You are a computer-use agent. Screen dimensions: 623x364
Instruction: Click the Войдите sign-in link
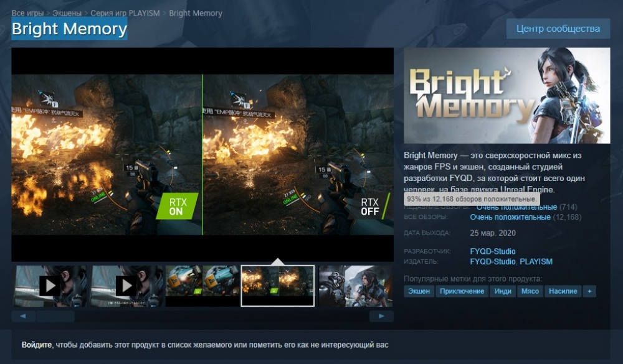click(x=37, y=345)
